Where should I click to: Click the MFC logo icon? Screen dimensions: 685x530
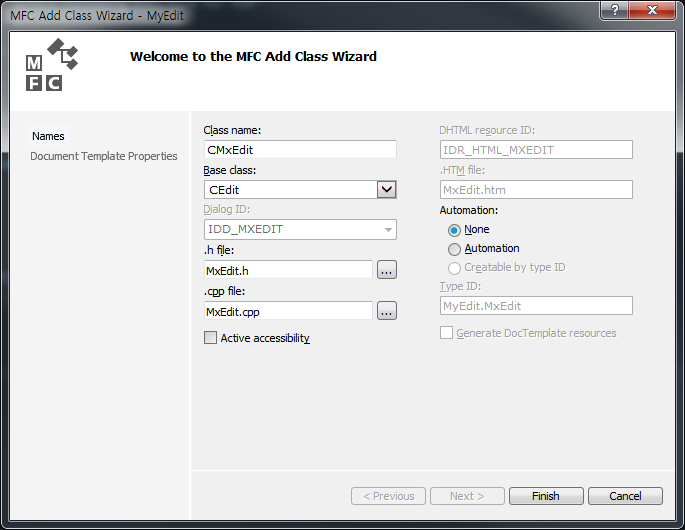(x=52, y=65)
